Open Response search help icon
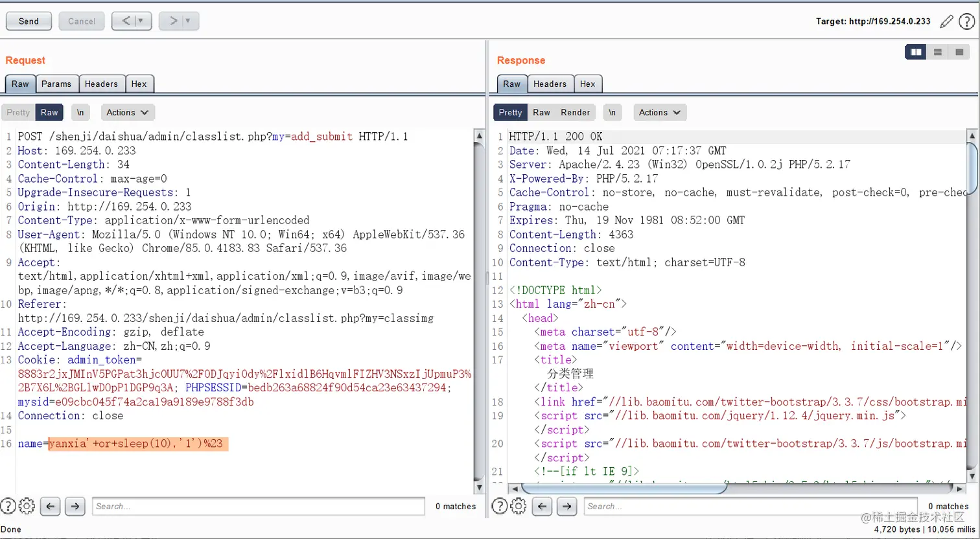 click(500, 506)
